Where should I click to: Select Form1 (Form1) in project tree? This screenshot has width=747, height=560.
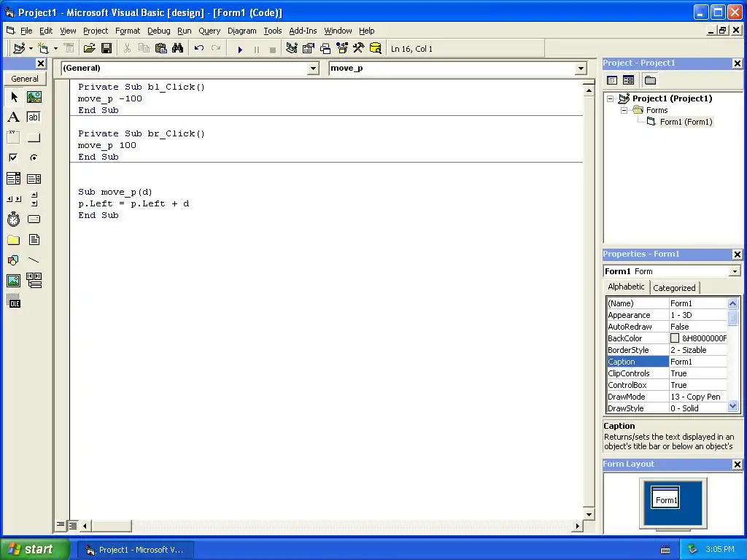click(686, 122)
